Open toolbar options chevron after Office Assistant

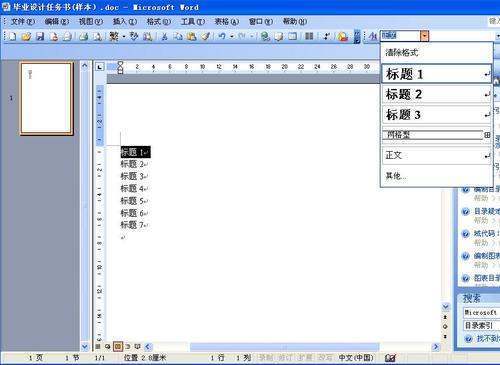[357, 36]
